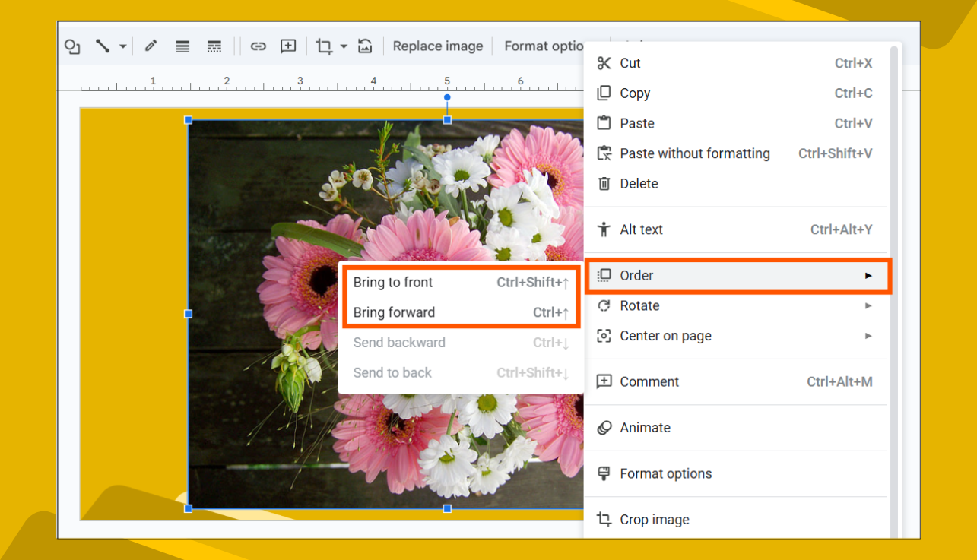Viewport: 977px width, 560px height.
Task: Click the Border weight icon
Action: click(x=182, y=46)
